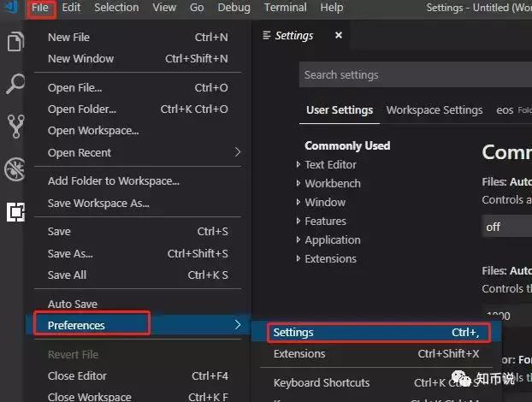Screen dimensions: 532x402
Task: Open the View menu
Action: pyautogui.click(x=164, y=8)
